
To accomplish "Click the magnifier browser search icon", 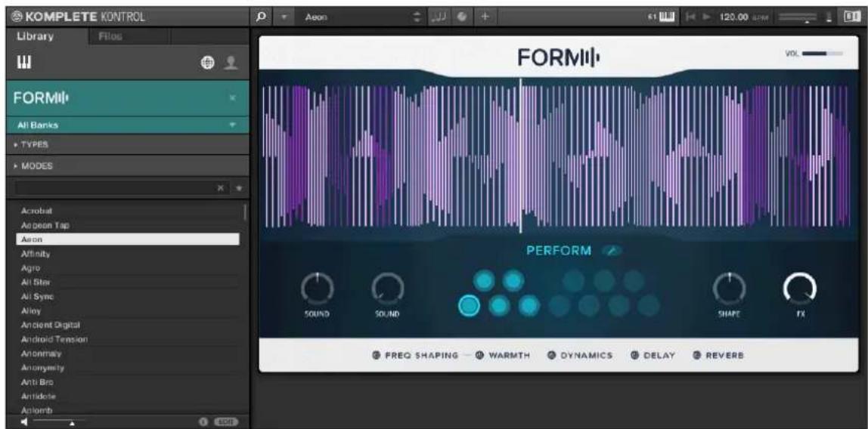I will tap(262, 17).
